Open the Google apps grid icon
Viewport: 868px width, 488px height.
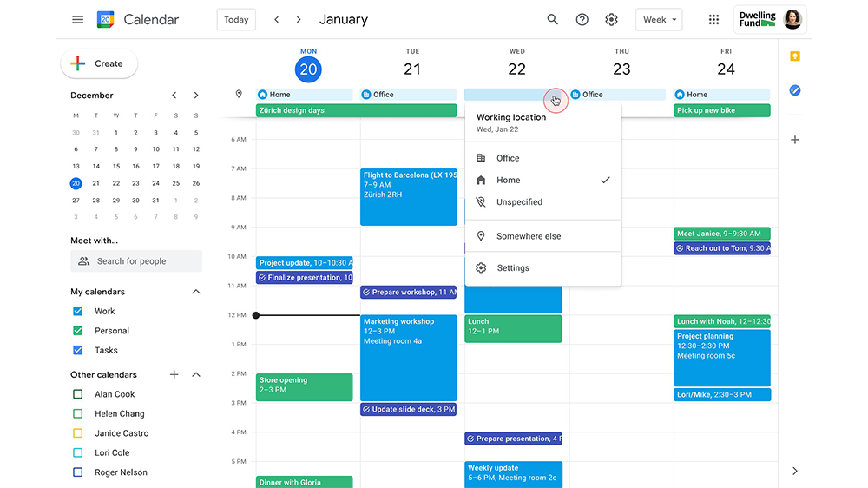tap(713, 19)
